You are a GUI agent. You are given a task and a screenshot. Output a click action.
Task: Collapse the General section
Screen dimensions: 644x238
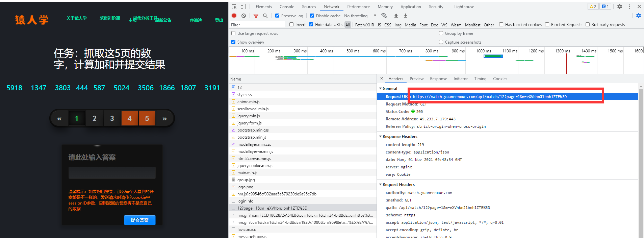(x=381, y=89)
